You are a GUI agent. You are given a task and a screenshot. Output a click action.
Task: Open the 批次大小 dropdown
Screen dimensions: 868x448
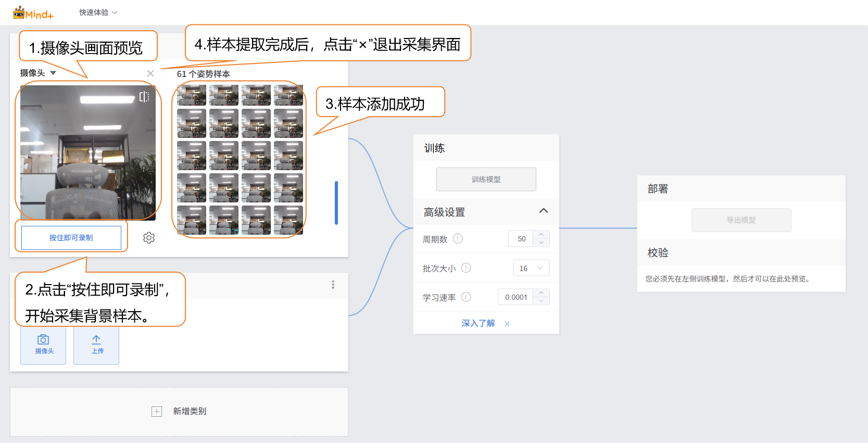coord(531,268)
